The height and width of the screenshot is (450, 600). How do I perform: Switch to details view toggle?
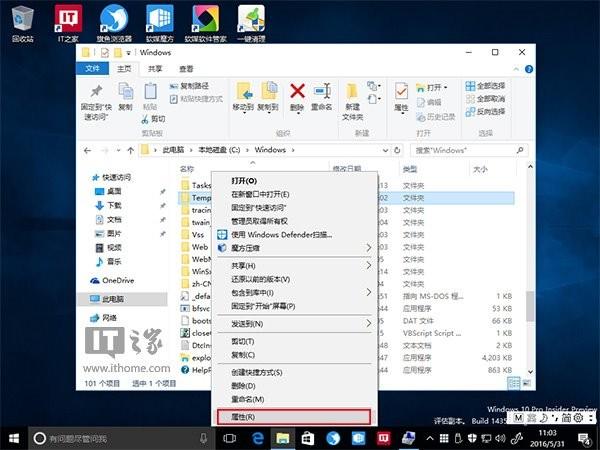(x=514, y=383)
